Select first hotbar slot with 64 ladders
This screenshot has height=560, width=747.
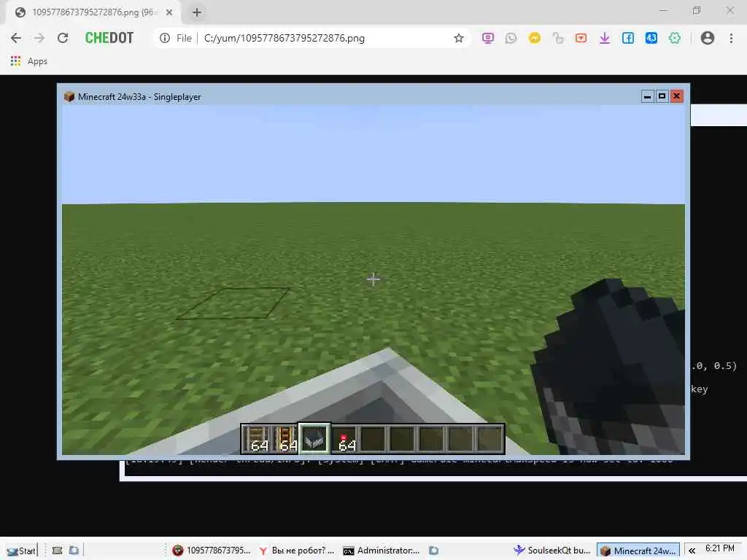tap(257, 438)
